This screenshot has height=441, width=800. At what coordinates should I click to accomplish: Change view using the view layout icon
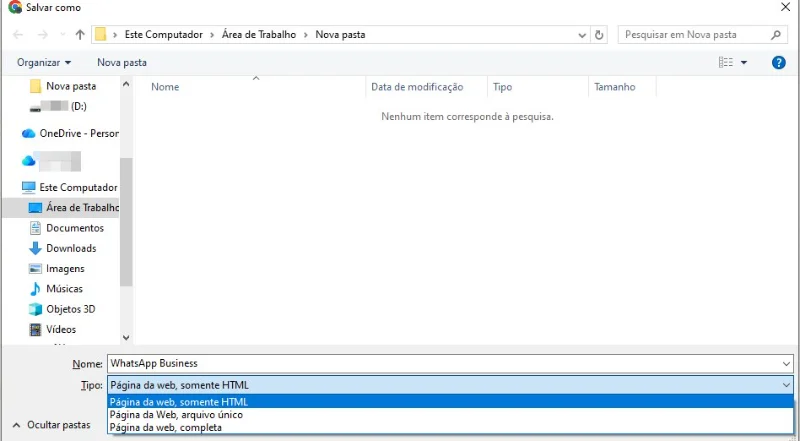[726, 62]
